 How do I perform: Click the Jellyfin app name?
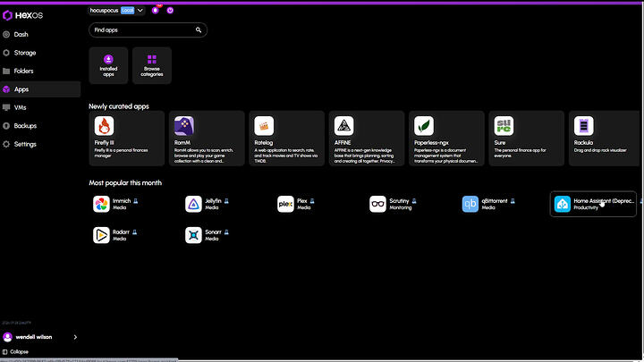[x=213, y=201]
